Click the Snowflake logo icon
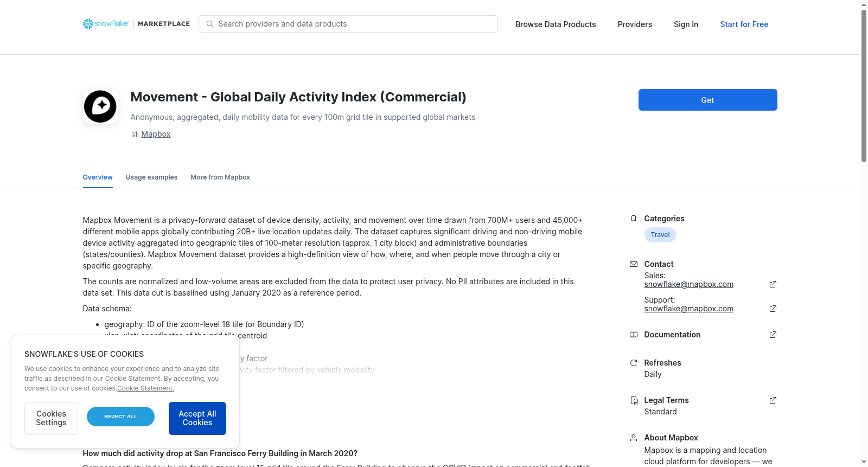Viewport: 868px width, 467px height. click(x=88, y=24)
